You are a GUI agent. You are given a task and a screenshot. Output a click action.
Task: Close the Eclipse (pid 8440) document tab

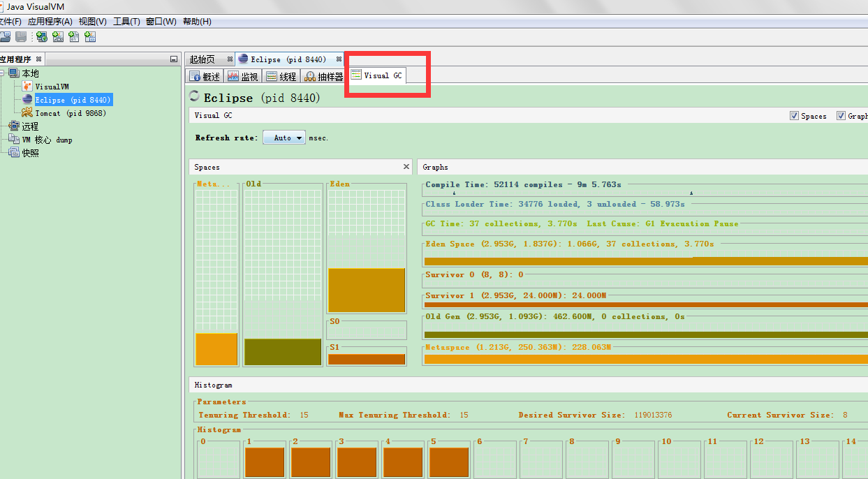[x=339, y=59]
